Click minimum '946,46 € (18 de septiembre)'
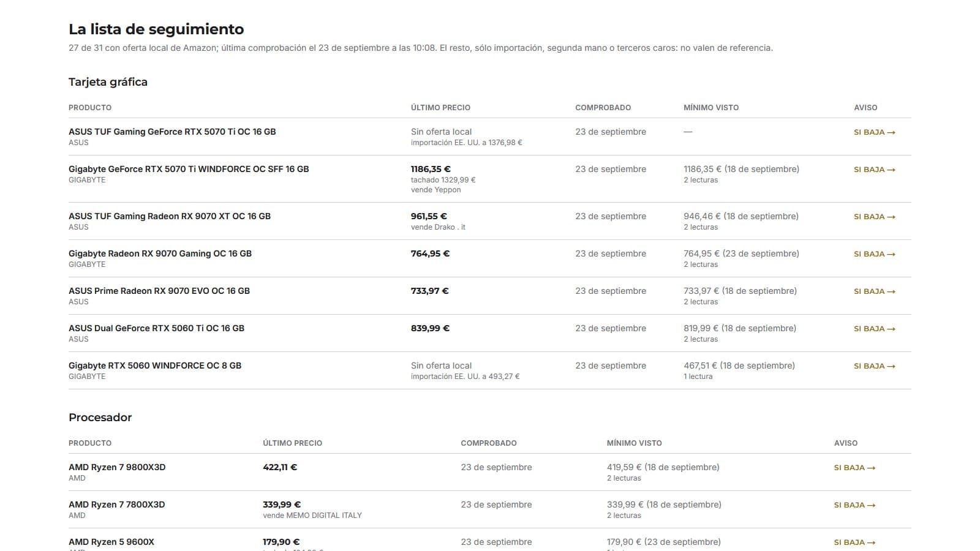980x551 pixels. (741, 216)
